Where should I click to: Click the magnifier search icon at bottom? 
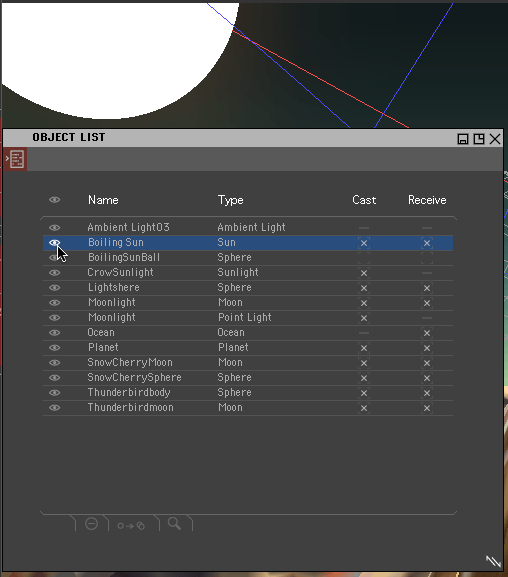pos(174,523)
